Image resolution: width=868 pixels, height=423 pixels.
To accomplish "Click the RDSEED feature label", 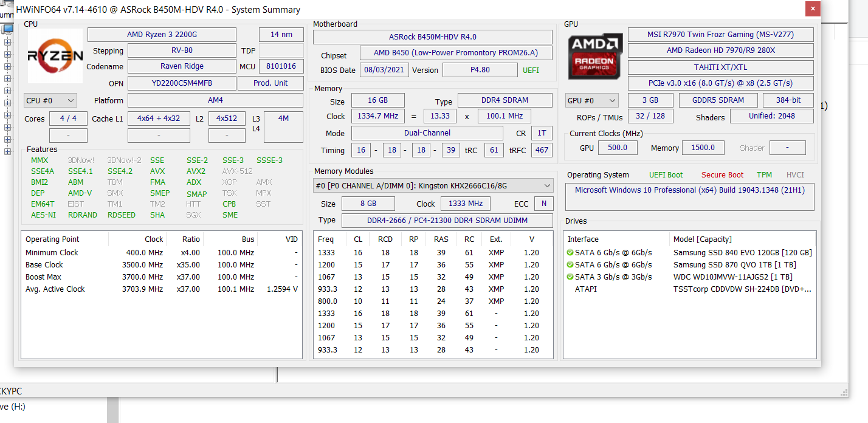I will click(x=122, y=215).
